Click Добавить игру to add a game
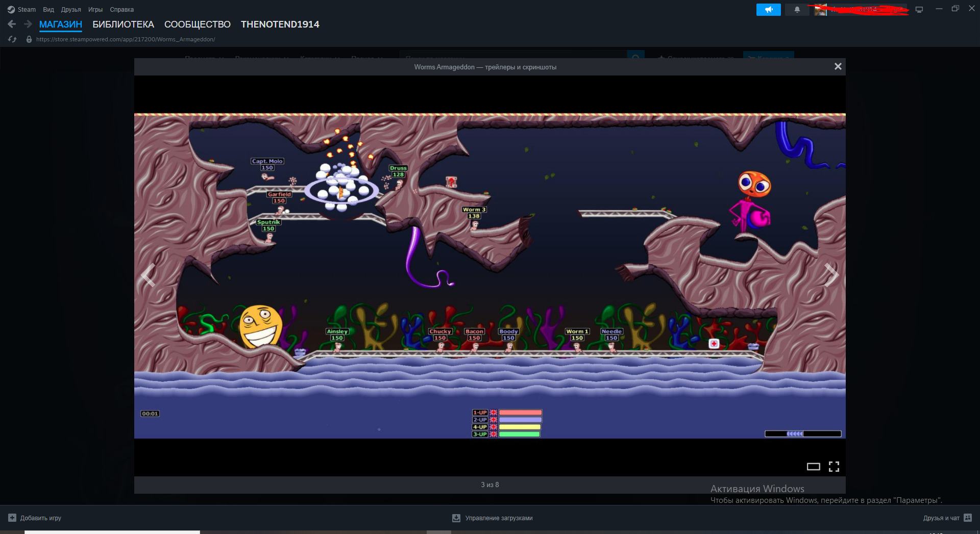The height and width of the screenshot is (534, 980). (35, 518)
